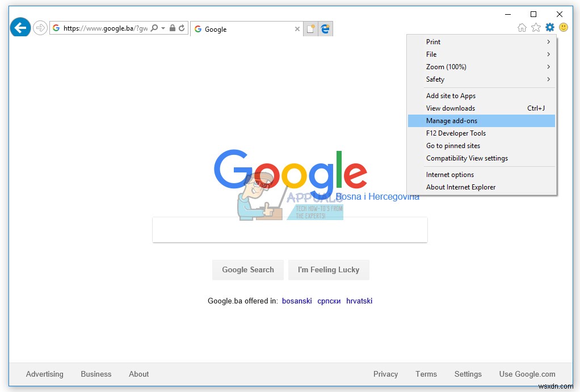The image size is (580, 392).
Task: Click the smiley feedback icon
Action: [562, 27]
